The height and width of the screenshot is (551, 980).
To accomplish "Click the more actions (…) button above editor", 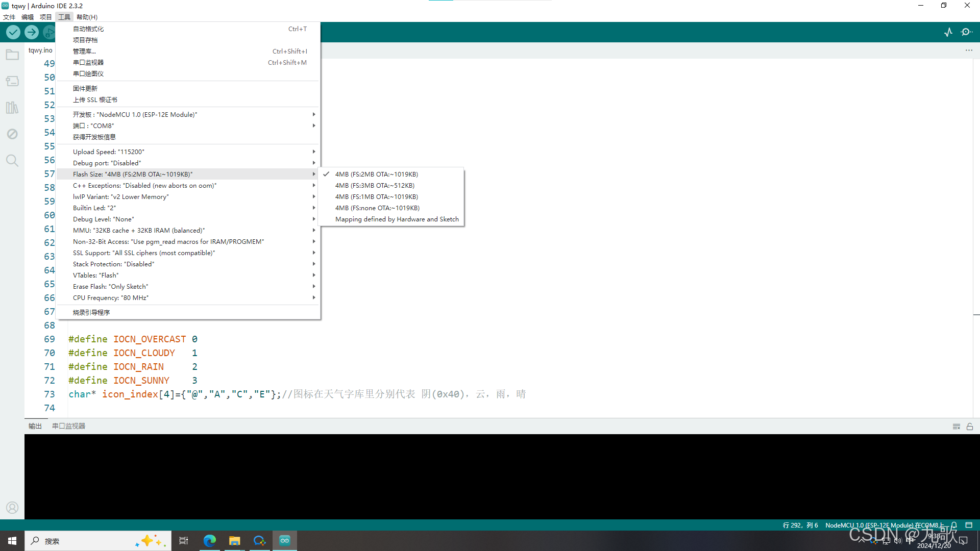I will pyautogui.click(x=969, y=50).
